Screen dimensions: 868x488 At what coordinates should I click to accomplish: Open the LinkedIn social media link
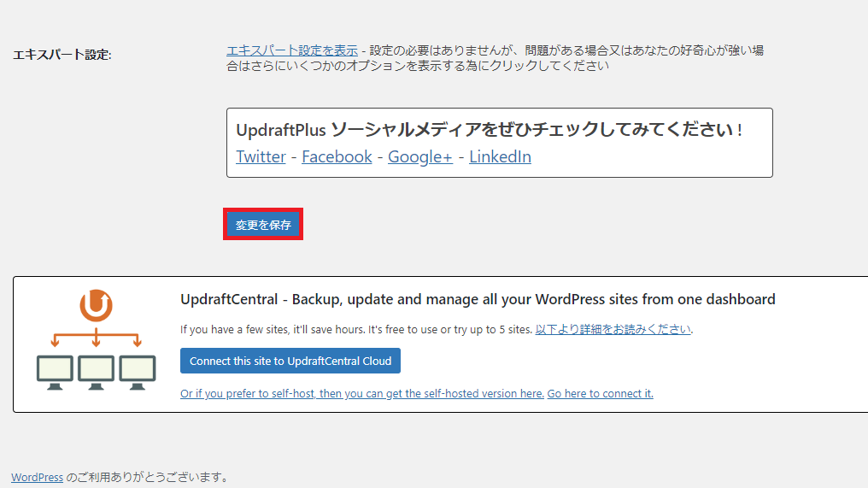[500, 156]
